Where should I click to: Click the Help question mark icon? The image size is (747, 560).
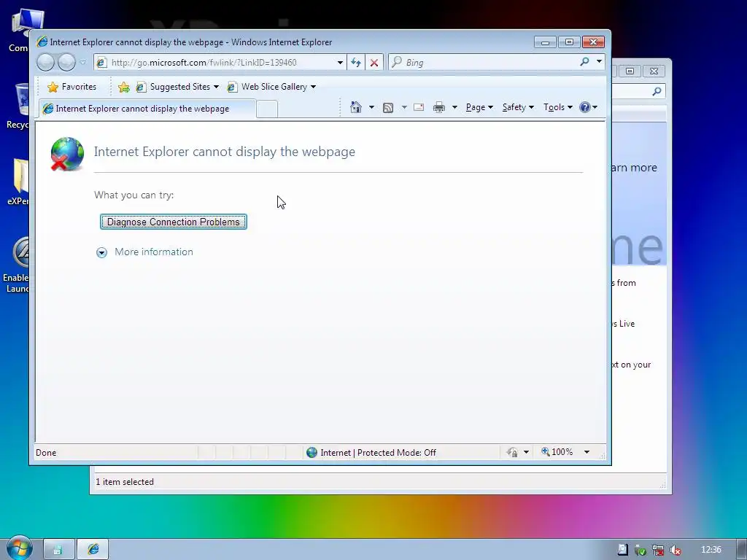click(x=584, y=107)
